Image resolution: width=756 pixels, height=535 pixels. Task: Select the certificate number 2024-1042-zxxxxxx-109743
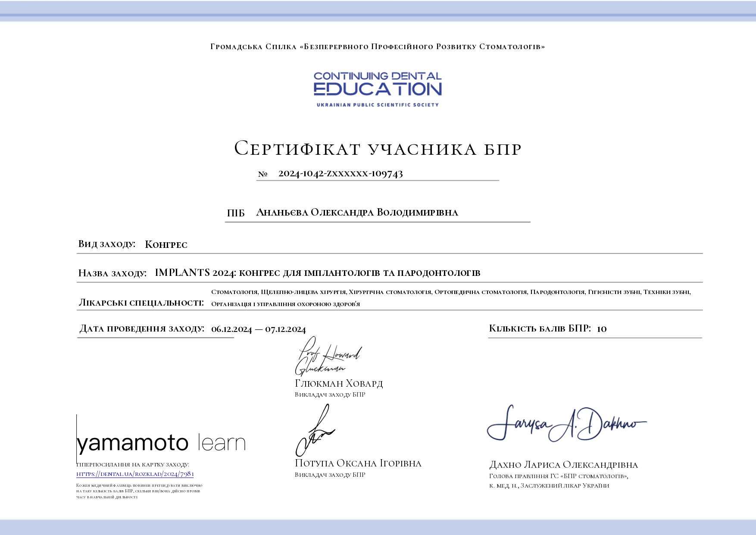click(341, 174)
